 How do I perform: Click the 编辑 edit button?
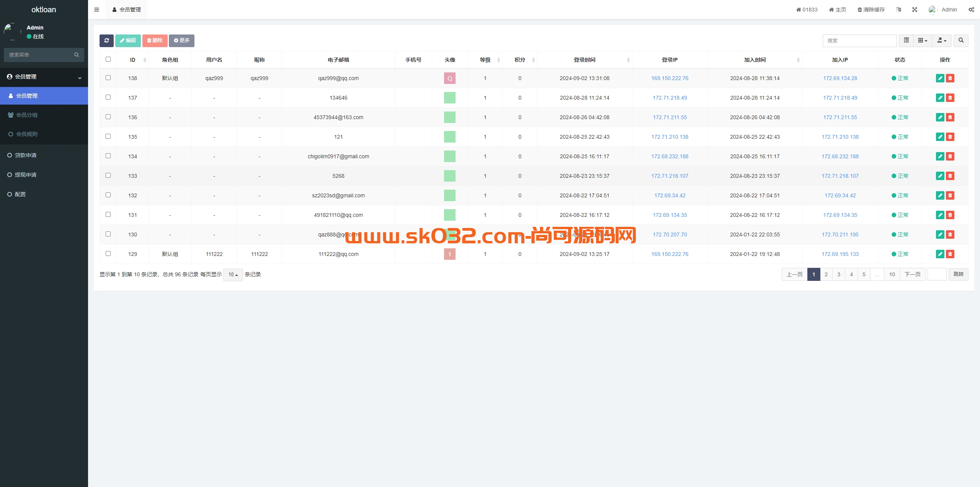click(x=128, y=41)
